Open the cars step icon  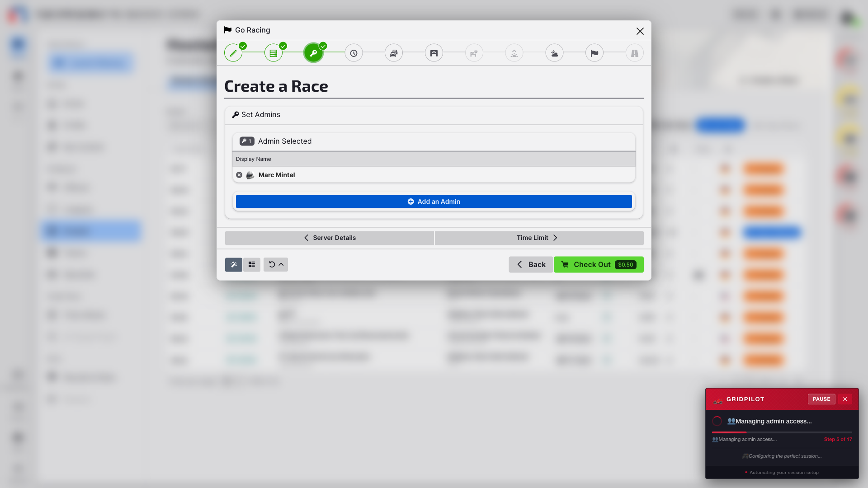pyautogui.click(x=394, y=53)
